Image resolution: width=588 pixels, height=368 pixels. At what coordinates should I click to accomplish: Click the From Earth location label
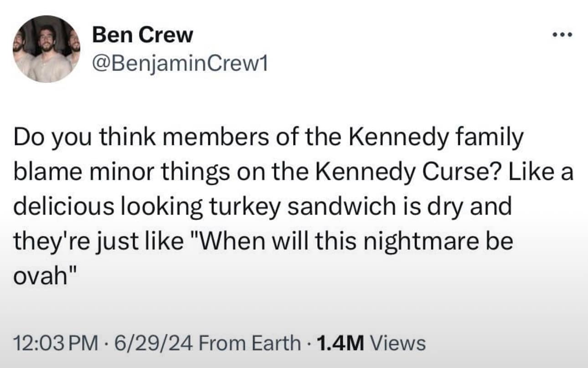coord(250,343)
